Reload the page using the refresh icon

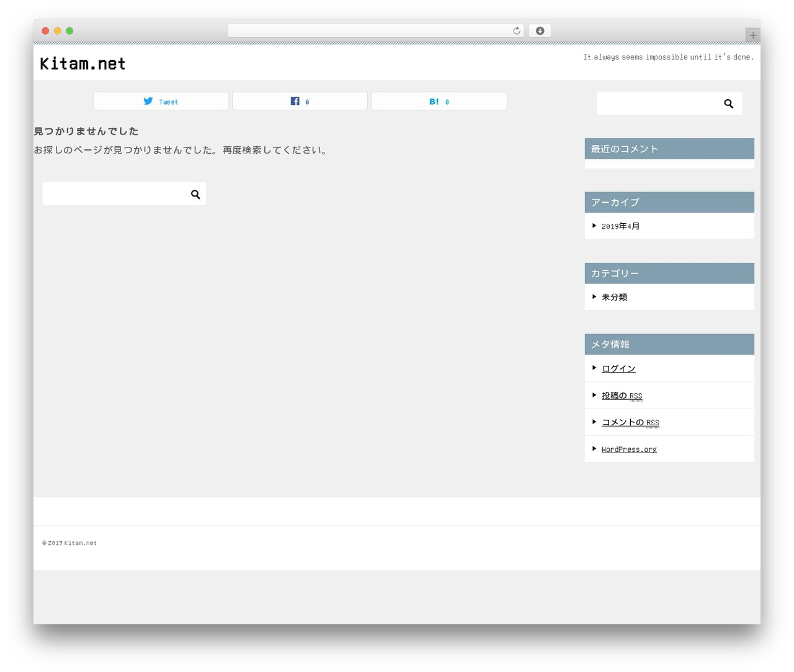516,31
